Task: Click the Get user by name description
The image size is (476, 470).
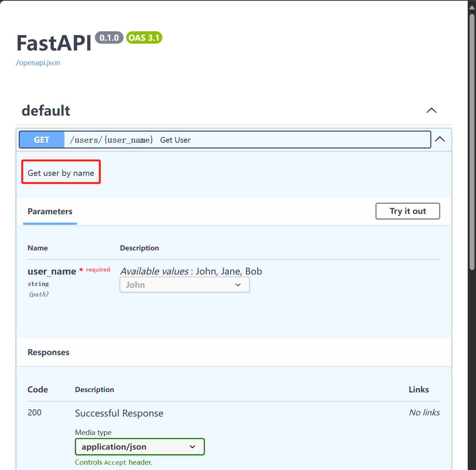Action: click(61, 173)
